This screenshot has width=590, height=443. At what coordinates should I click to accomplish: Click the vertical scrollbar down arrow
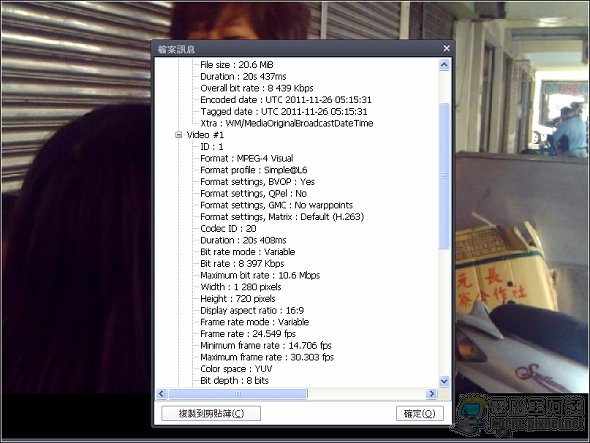444,381
